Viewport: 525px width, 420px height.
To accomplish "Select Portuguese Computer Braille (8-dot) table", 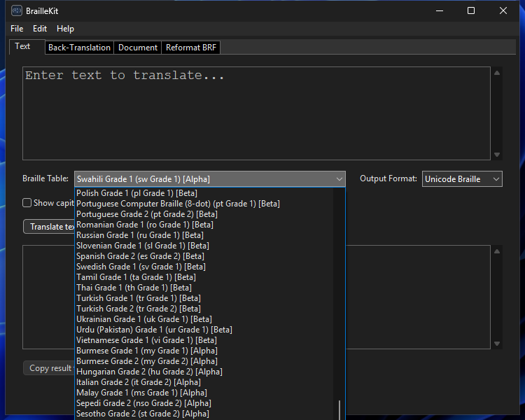I will [x=204, y=204].
